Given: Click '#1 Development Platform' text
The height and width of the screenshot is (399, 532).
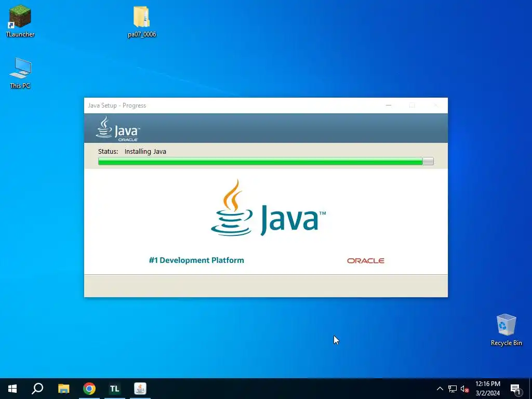Looking at the screenshot, I should [x=196, y=260].
